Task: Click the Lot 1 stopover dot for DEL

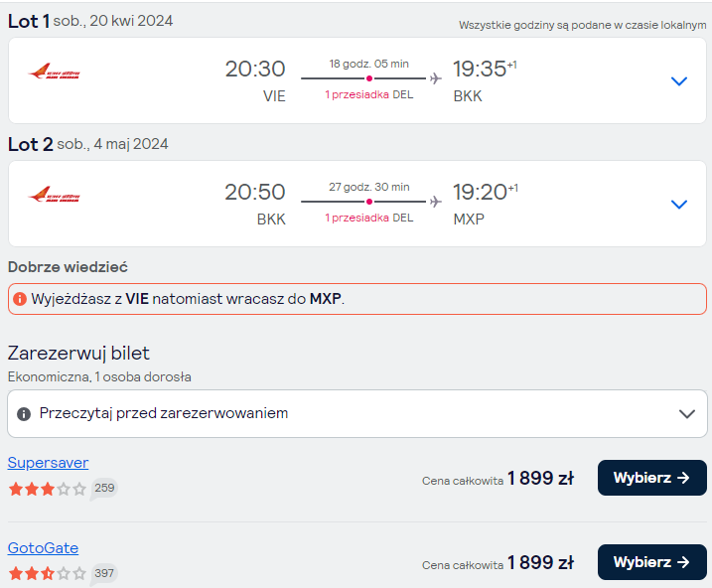Action: click(x=369, y=78)
